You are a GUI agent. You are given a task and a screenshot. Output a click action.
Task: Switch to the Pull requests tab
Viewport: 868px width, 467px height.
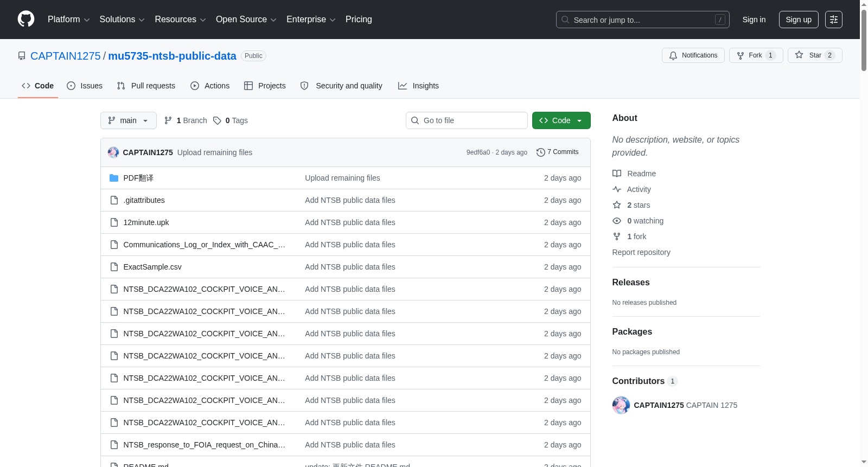point(146,86)
